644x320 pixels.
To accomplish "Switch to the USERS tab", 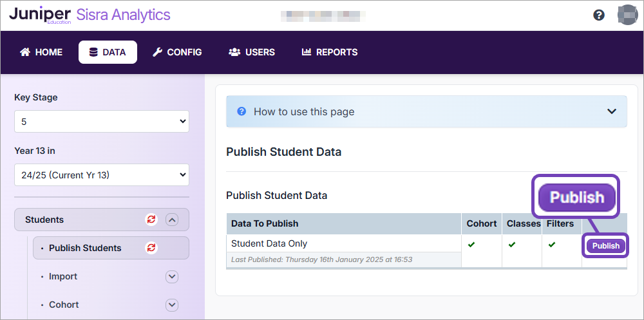I will [252, 52].
